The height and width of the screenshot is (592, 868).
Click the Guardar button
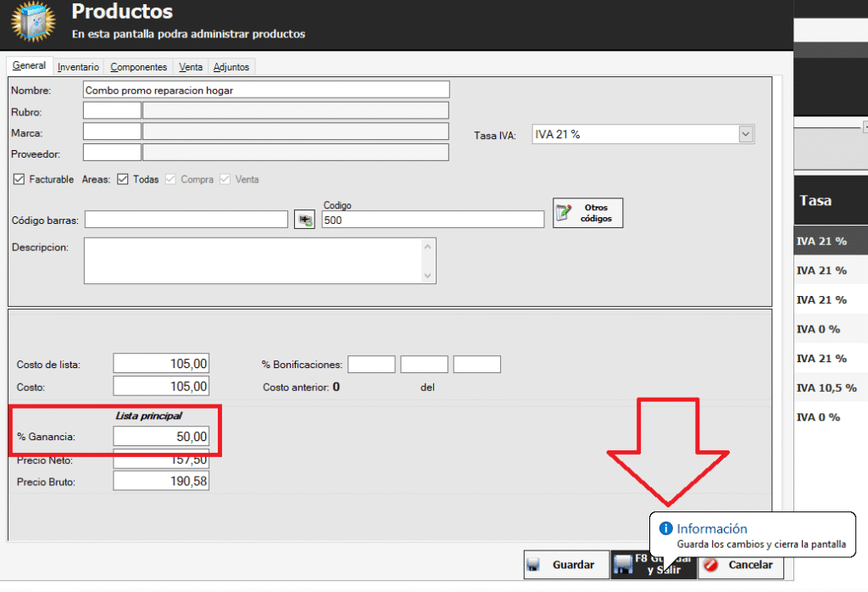[x=564, y=565]
